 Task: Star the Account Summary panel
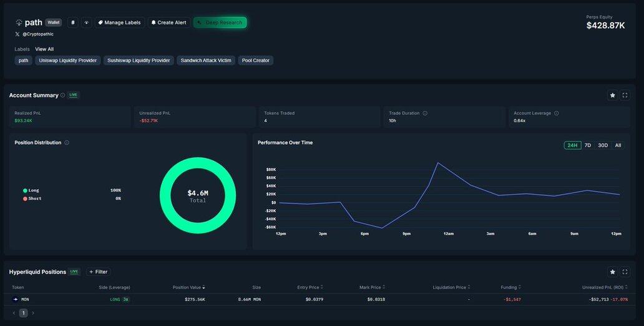612,96
